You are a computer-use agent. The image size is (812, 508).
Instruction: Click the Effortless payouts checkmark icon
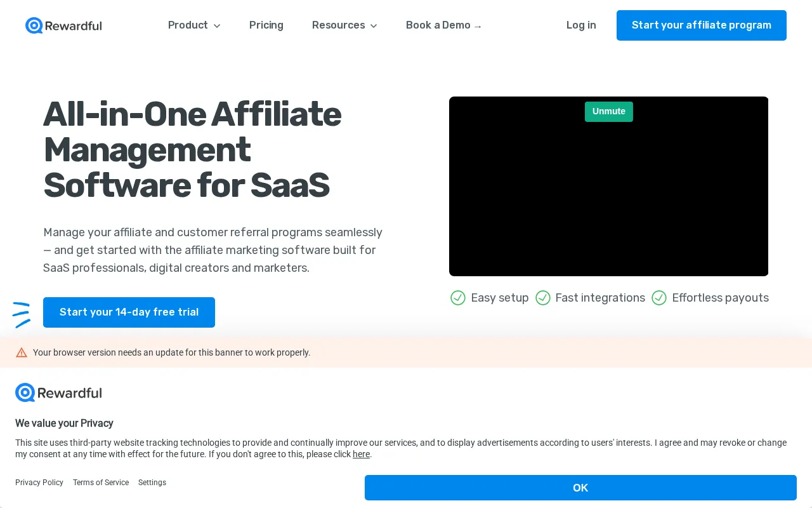(x=659, y=298)
